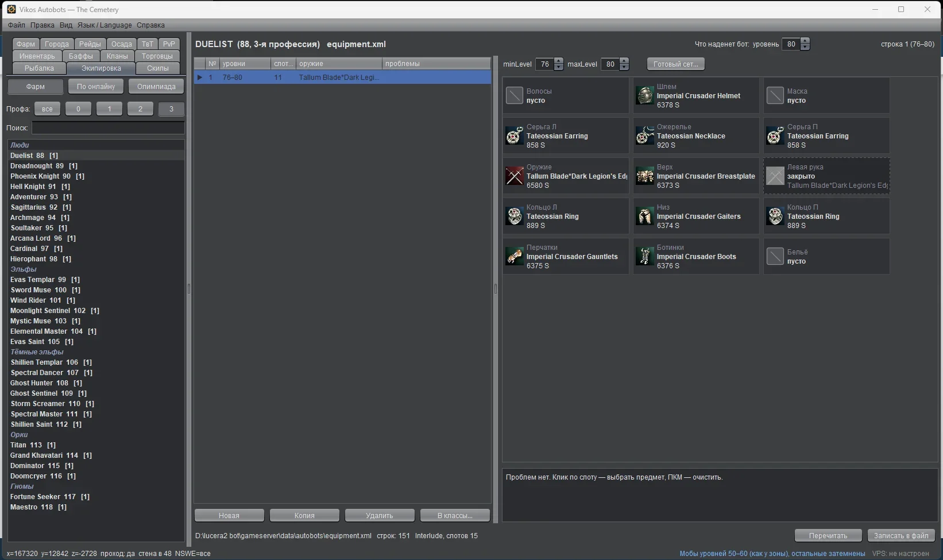Select Spectral Dancer 107 in class list
Image resolution: width=943 pixels, height=560 pixels.
(95, 373)
